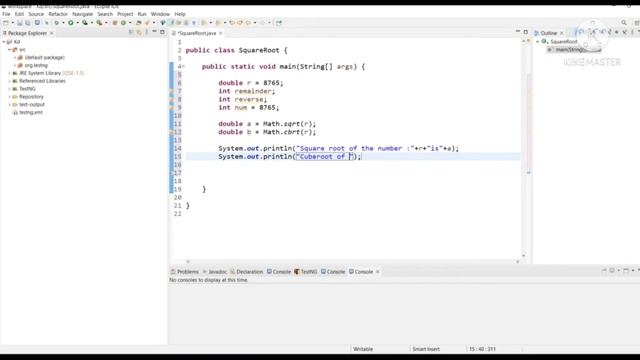
Task: Click the line "double r = 8765;"
Action: click(251, 83)
